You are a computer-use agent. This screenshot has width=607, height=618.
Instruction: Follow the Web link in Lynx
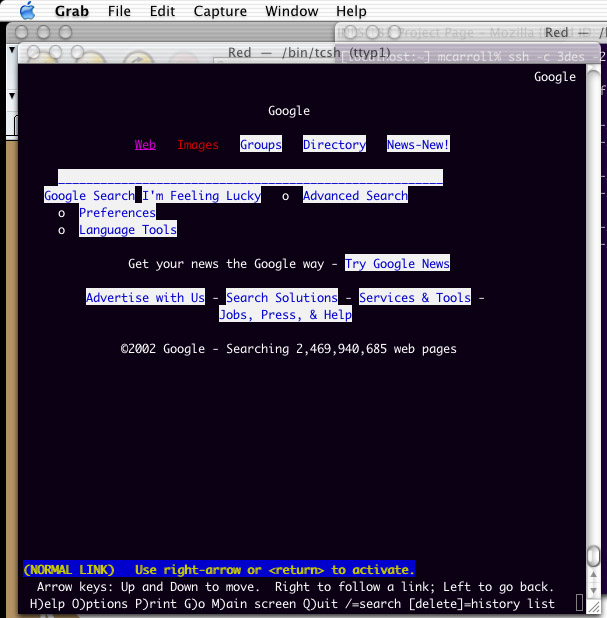145,145
